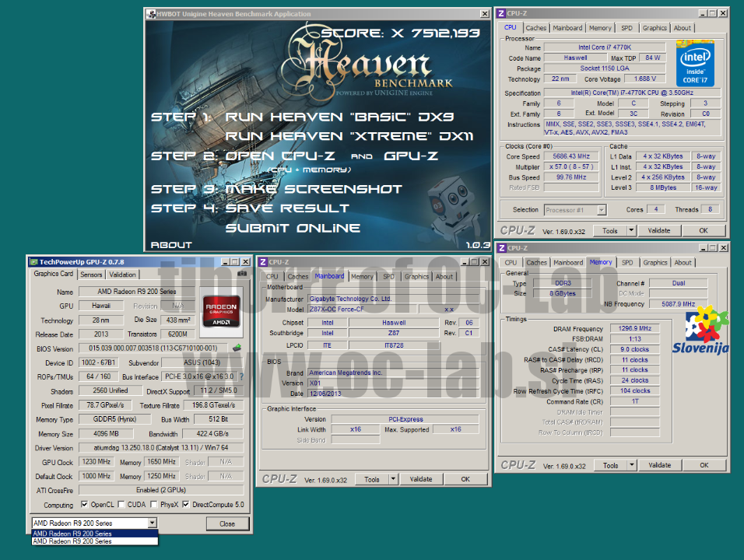Viewport: 744px width, 560px height.
Task: Click the Intel Core i7 4770K name field
Action: [605, 47]
